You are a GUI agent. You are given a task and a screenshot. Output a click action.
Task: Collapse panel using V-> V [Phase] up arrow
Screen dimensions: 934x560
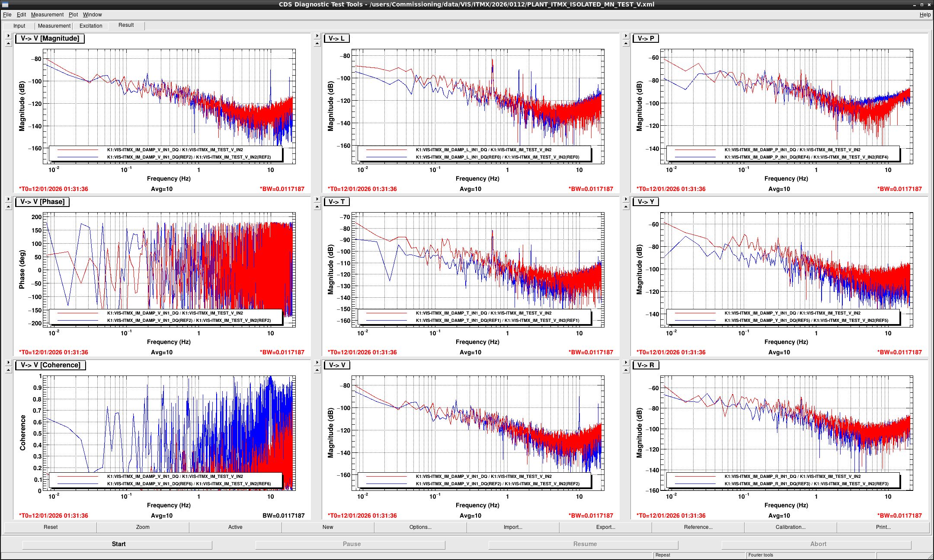pos(8,207)
